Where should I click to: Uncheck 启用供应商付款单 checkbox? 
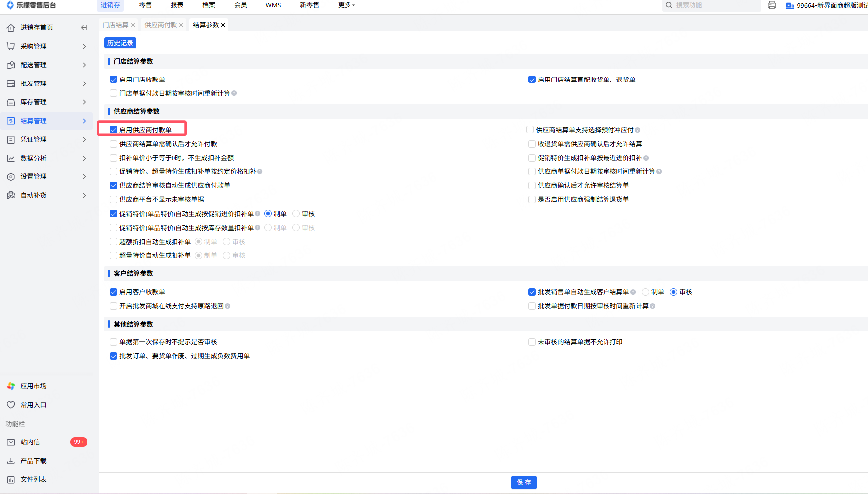coord(113,130)
